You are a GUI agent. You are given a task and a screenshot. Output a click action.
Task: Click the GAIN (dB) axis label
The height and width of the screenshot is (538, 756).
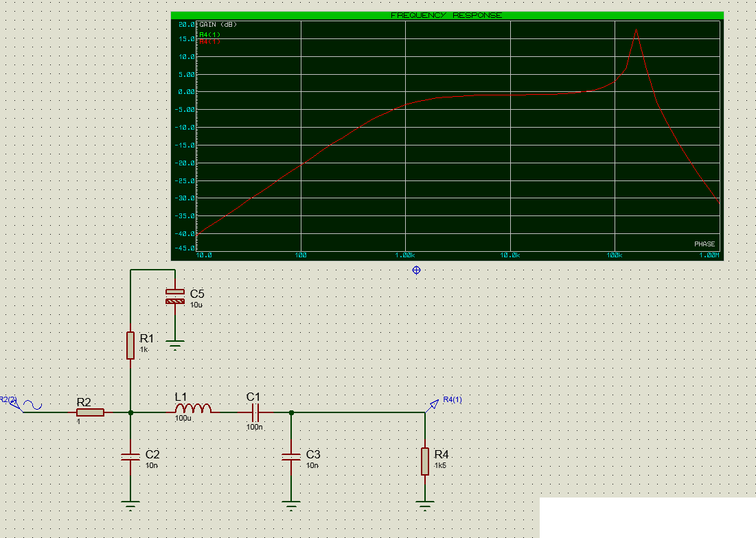tap(218, 25)
